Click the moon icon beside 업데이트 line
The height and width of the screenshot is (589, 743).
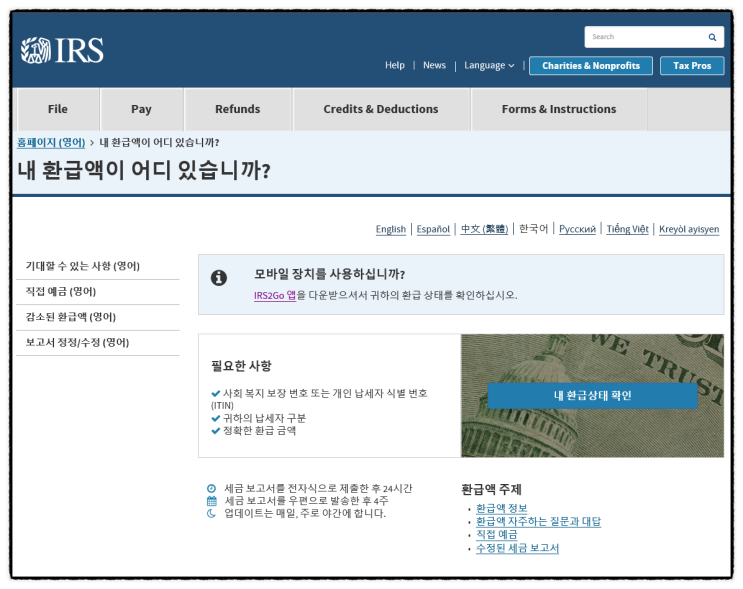pos(211,513)
